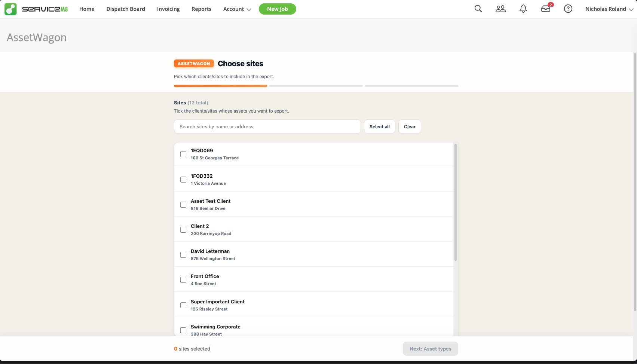Image resolution: width=637 pixels, height=364 pixels.
Task: Click the ASSETWAGON orange badge
Action: tap(194, 64)
